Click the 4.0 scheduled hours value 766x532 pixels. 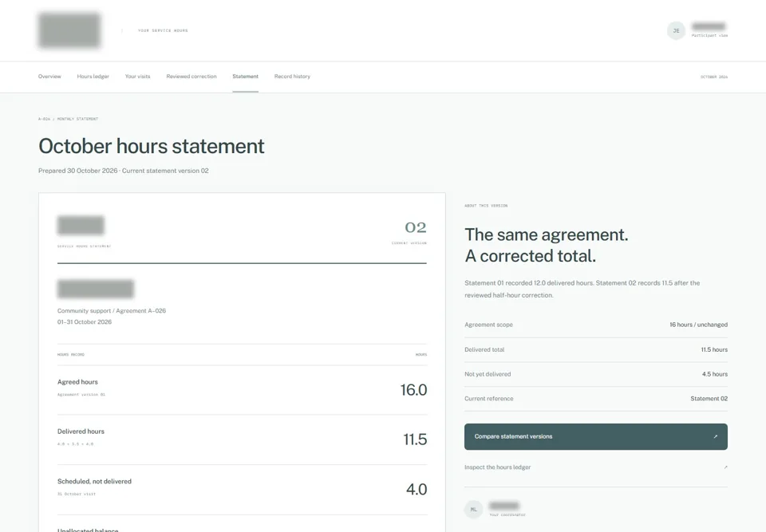click(x=417, y=490)
